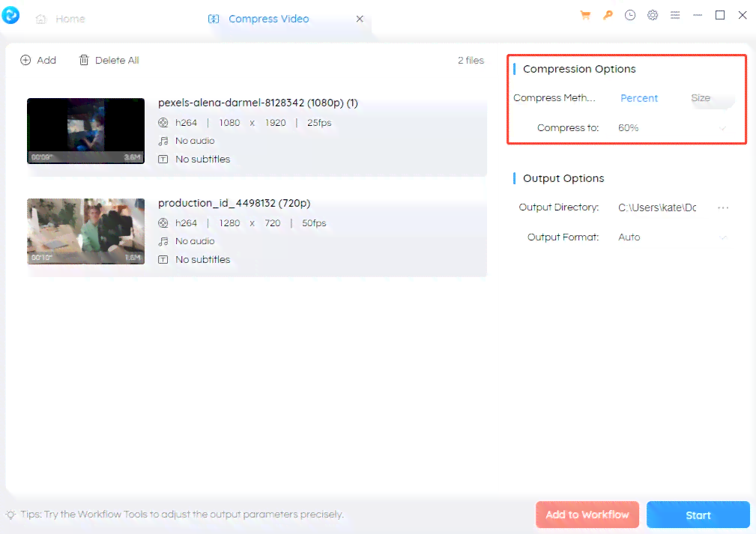Open the Output Format Auto dropdown

click(672, 237)
